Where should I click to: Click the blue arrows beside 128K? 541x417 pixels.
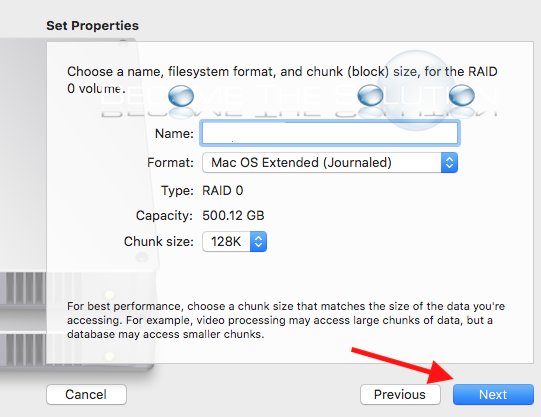[x=258, y=241]
